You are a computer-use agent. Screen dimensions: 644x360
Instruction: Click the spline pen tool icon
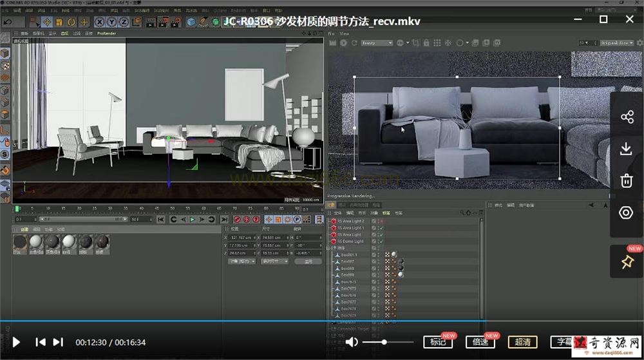click(204, 22)
